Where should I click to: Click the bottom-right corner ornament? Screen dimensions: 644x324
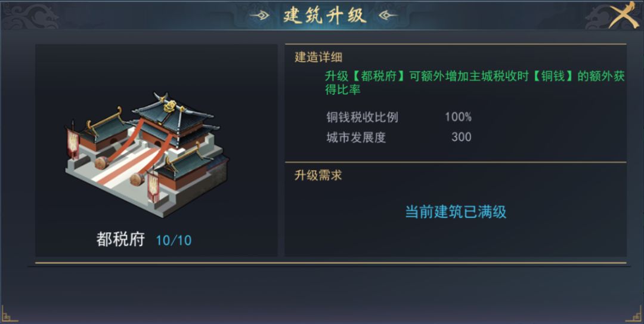tap(634, 313)
